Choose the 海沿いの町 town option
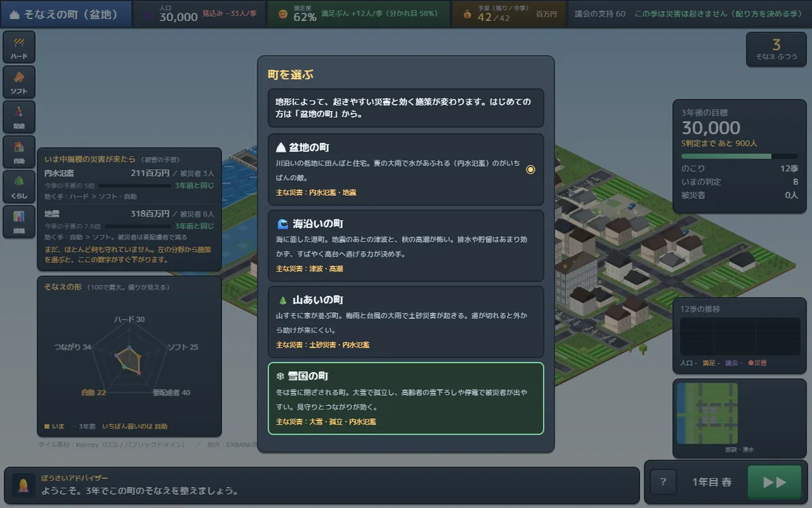The height and width of the screenshot is (508, 812). click(x=406, y=246)
